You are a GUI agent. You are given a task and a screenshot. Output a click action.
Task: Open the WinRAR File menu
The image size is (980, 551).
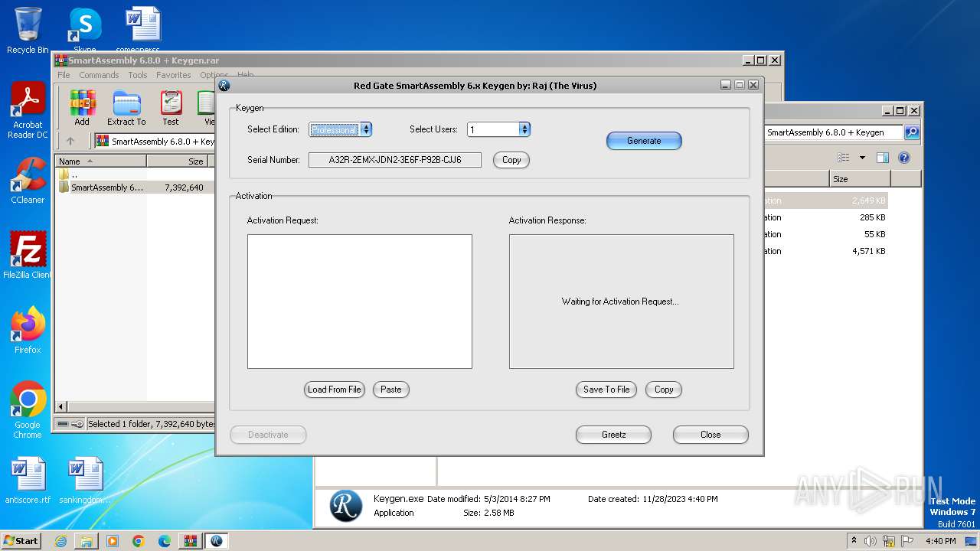coord(64,75)
